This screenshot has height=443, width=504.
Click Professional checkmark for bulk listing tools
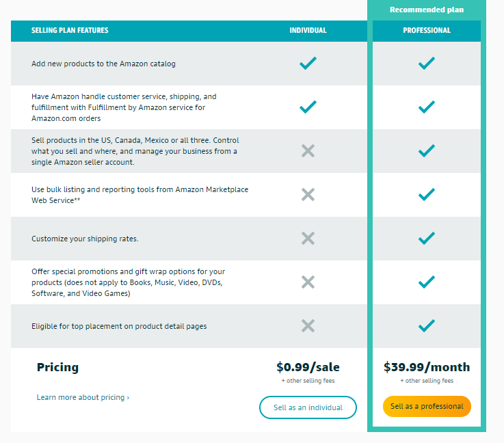[427, 195]
